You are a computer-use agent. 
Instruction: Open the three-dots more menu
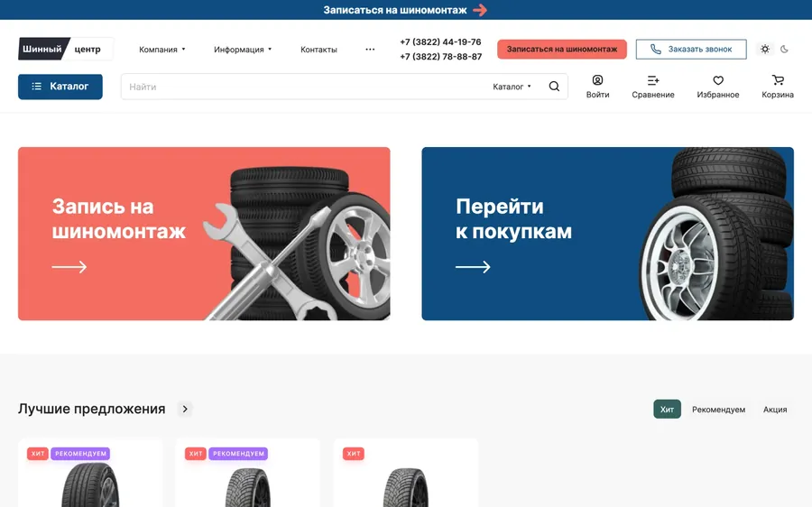370,50
